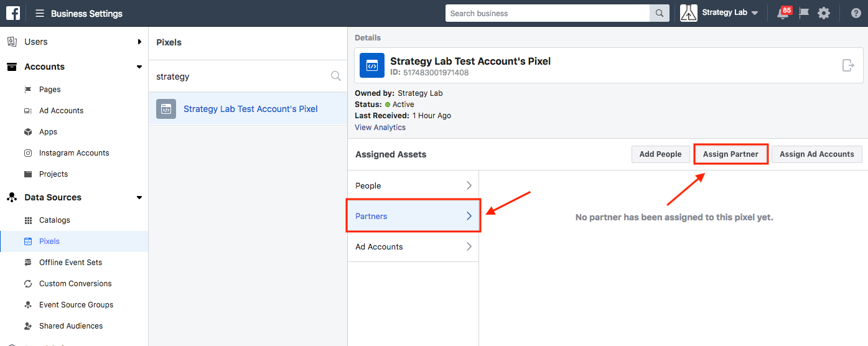This screenshot has height=346, width=868.
Task: Click the Assign Partner button
Action: (x=730, y=154)
